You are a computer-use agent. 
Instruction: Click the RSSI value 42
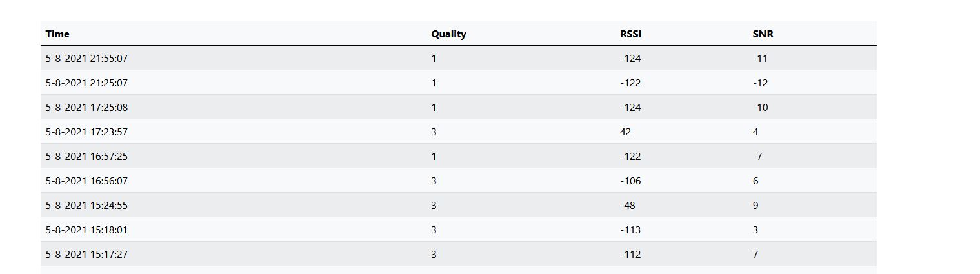[625, 132]
